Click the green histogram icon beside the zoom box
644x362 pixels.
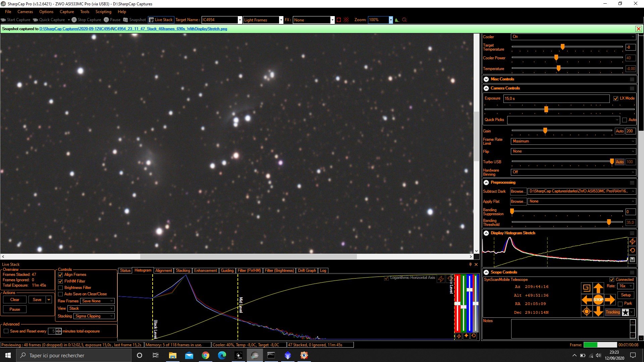point(397,20)
